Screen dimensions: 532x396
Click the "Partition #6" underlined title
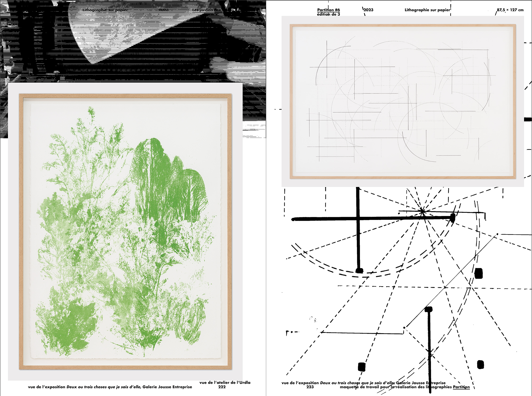(x=328, y=10)
